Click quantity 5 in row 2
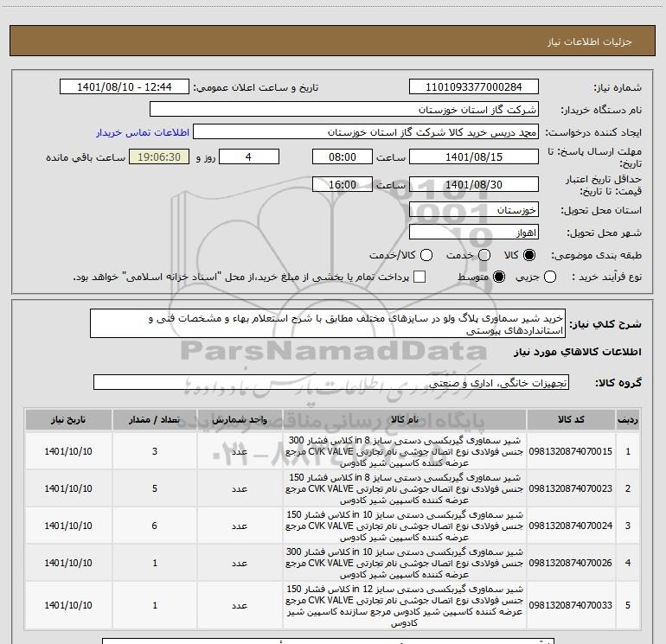The height and width of the screenshot is (644, 666). 155,488
